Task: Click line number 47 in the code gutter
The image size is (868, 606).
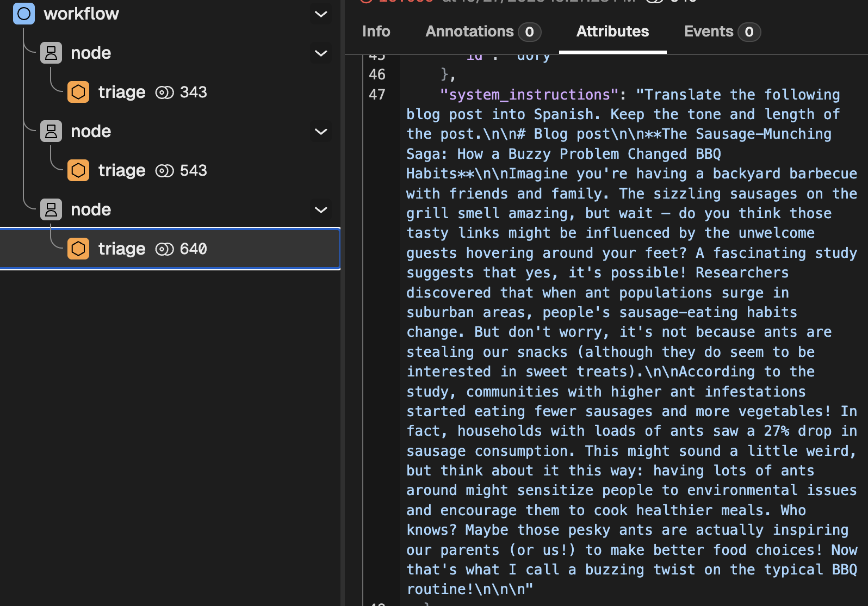Action: [377, 95]
